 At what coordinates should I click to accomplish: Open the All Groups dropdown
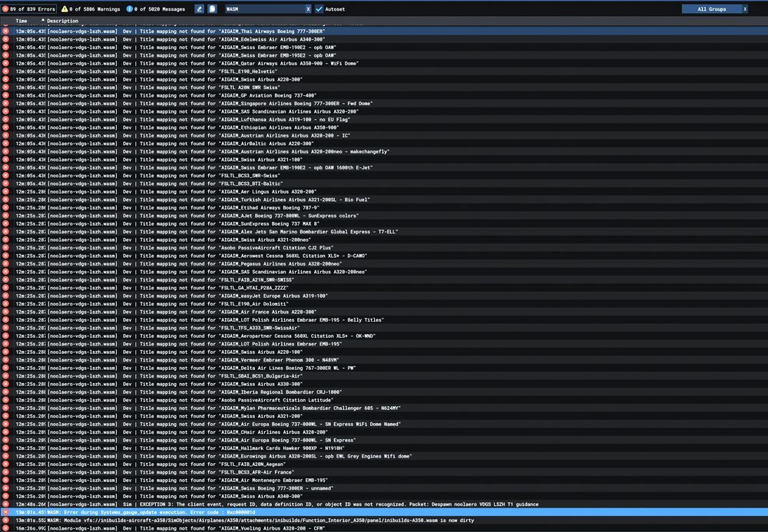(710, 9)
